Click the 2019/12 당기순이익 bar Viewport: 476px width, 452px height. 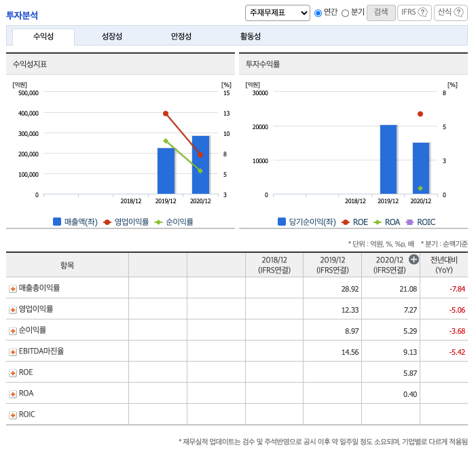[x=388, y=159]
